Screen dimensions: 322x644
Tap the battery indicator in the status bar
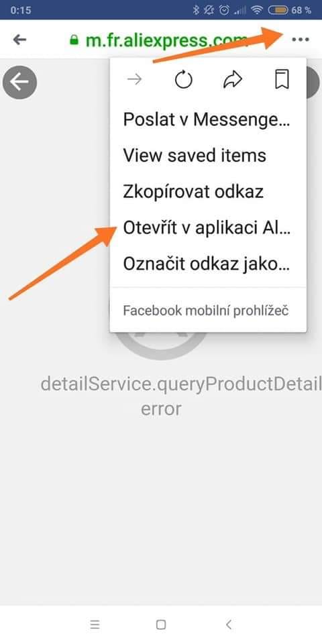click(x=278, y=10)
